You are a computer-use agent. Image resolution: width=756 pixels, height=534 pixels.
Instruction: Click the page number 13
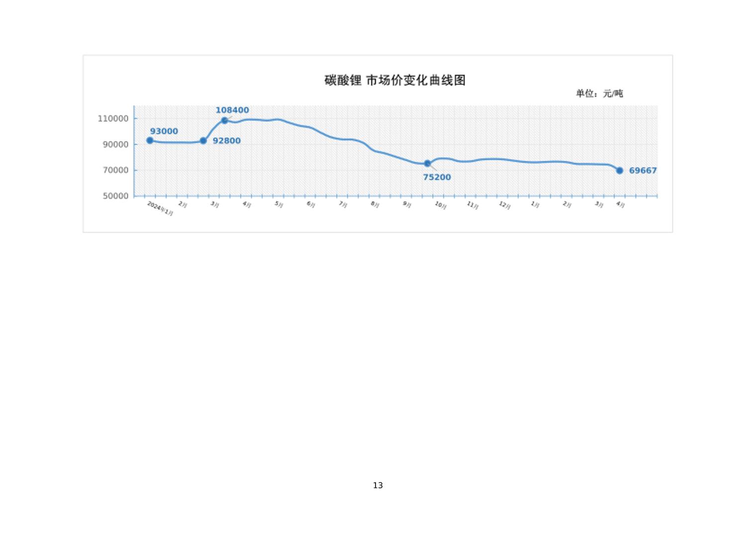coord(378,485)
